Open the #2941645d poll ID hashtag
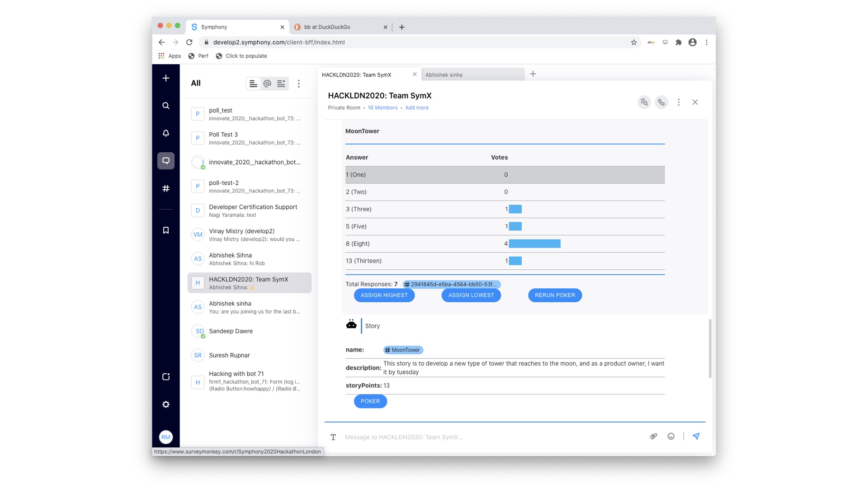 tap(452, 284)
